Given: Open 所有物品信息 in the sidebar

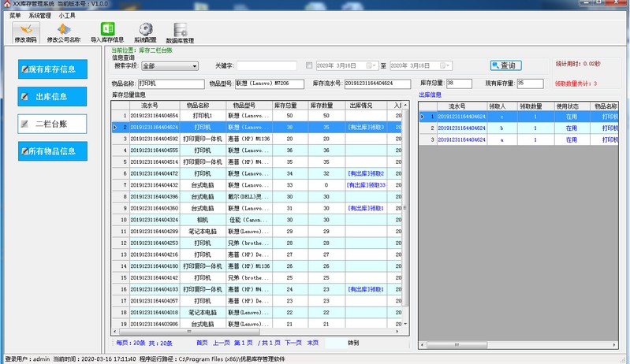Looking at the screenshot, I should pyautogui.click(x=52, y=151).
